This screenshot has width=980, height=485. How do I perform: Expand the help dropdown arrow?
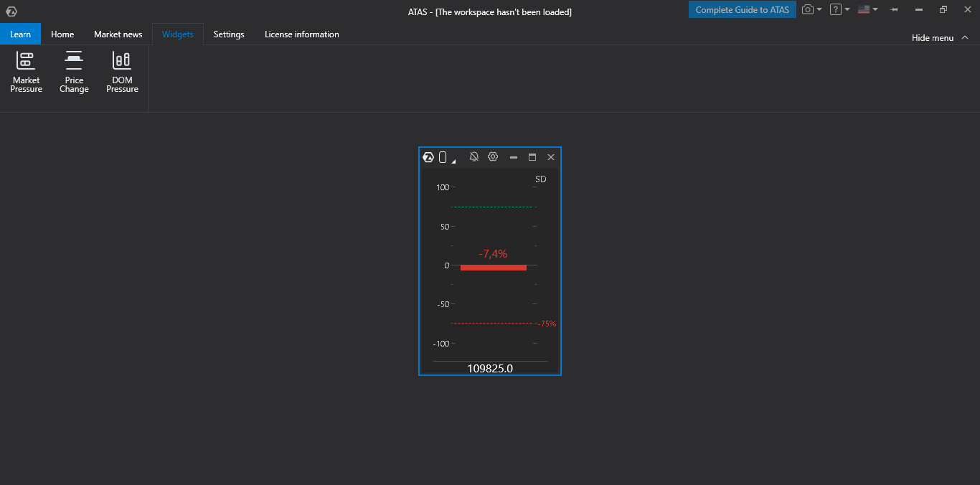point(847,9)
